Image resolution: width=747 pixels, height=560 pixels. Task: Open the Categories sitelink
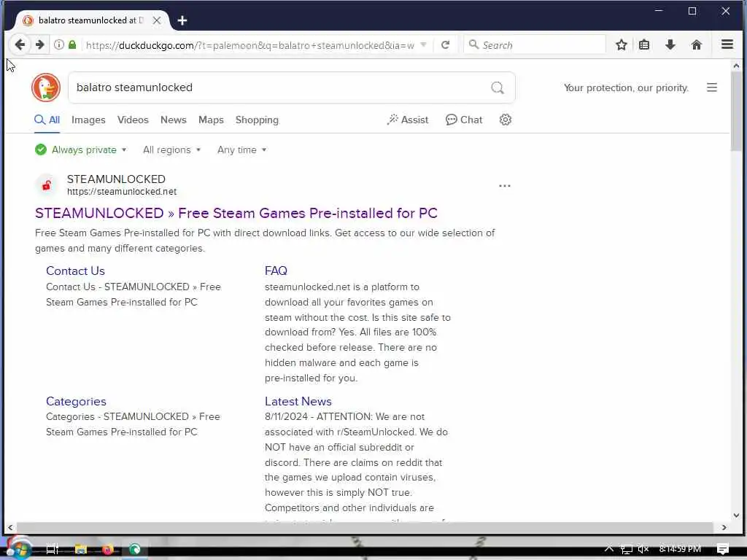coord(76,401)
